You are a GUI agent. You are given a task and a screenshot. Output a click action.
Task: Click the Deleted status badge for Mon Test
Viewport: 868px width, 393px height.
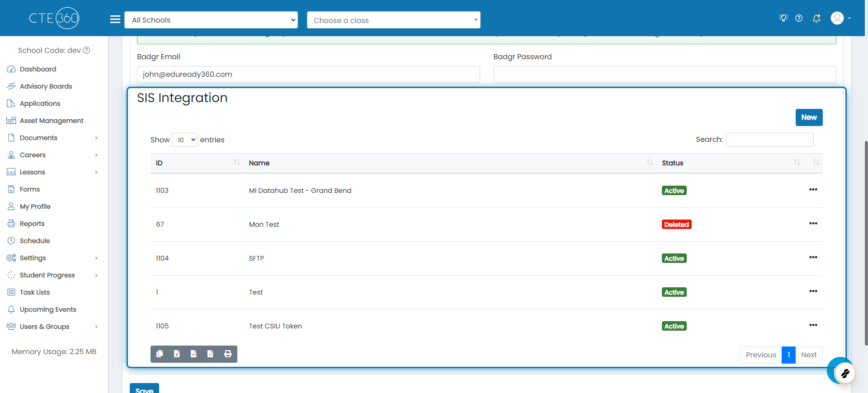tap(676, 225)
